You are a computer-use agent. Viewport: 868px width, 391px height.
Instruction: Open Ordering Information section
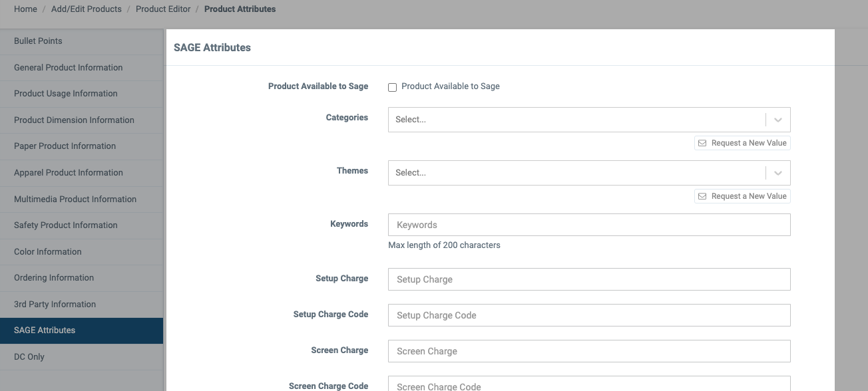click(x=81, y=278)
